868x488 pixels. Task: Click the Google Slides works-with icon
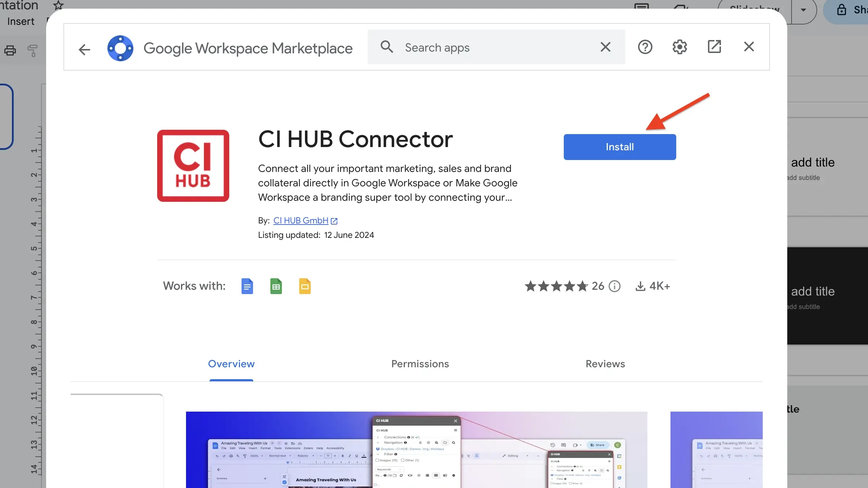click(305, 286)
